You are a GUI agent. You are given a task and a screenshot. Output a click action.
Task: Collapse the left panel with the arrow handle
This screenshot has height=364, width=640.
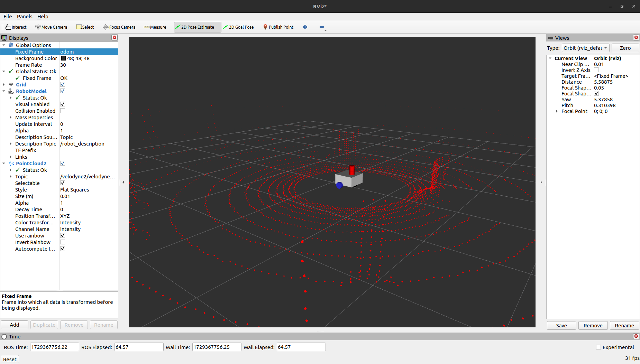[x=123, y=182]
